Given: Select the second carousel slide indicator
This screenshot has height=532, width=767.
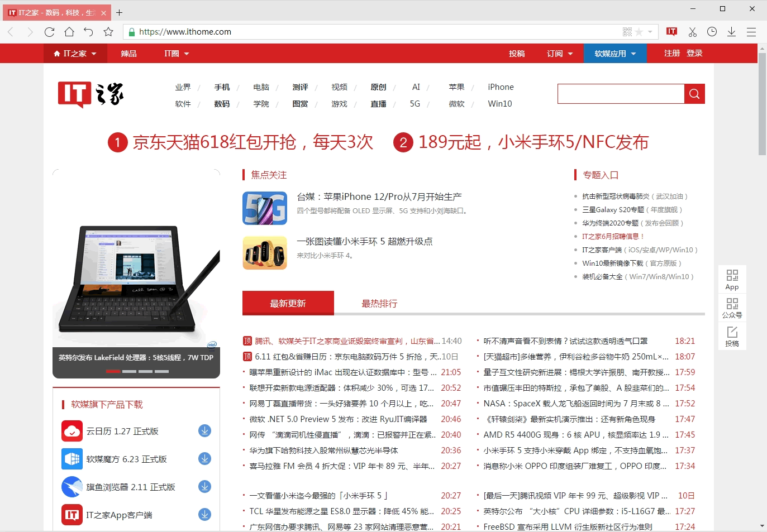Looking at the screenshot, I should tap(129, 371).
